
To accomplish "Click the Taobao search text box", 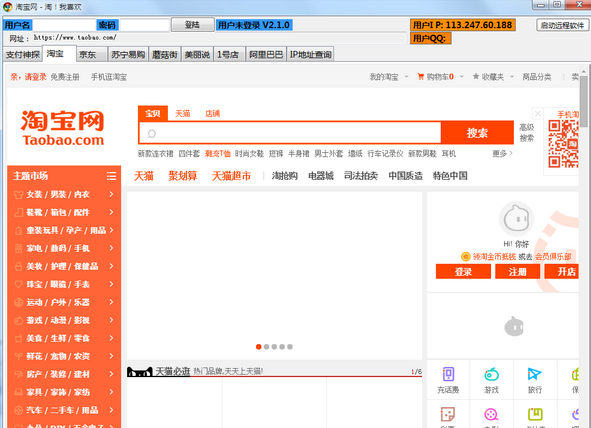I will [x=290, y=133].
